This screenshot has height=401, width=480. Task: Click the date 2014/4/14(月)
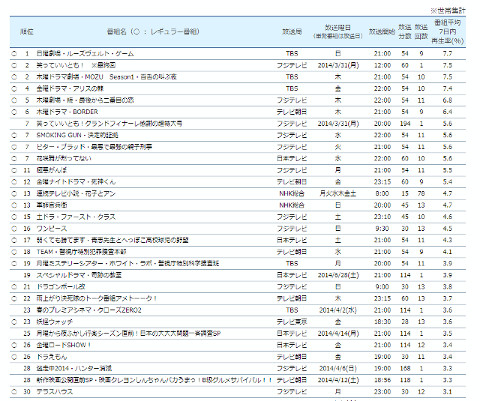[x=338, y=334]
